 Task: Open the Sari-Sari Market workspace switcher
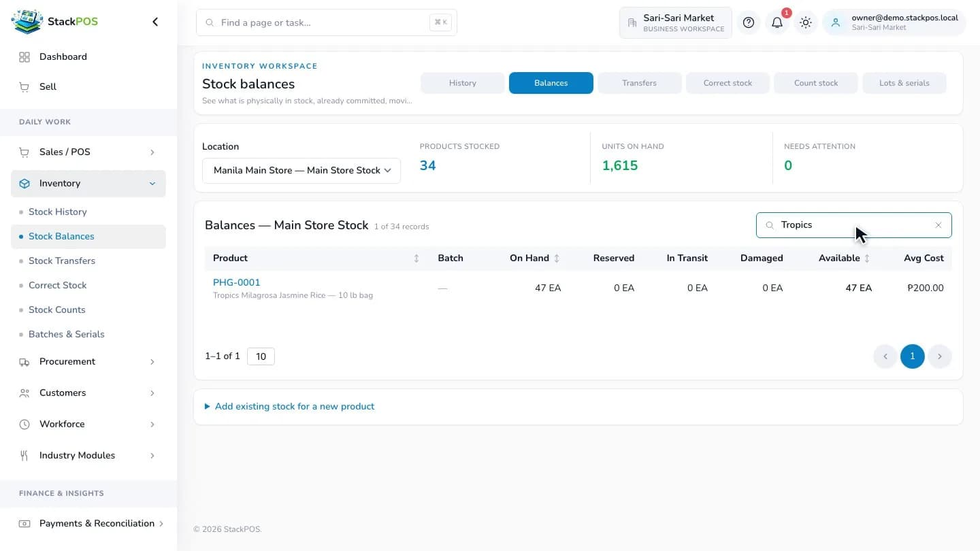676,22
